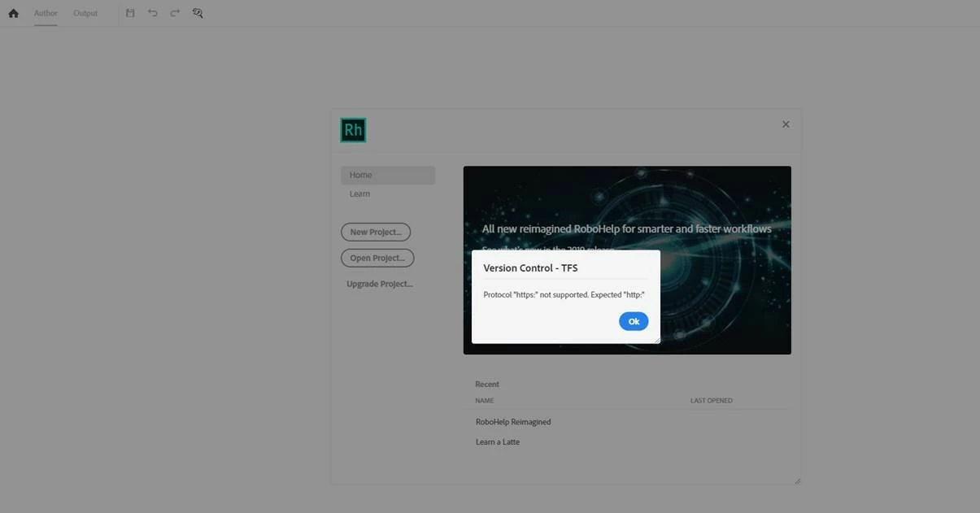Image resolution: width=980 pixels, height=513 pixels.
Task: Click the RoboHelp Rh logo
Action: click(353, 130)
